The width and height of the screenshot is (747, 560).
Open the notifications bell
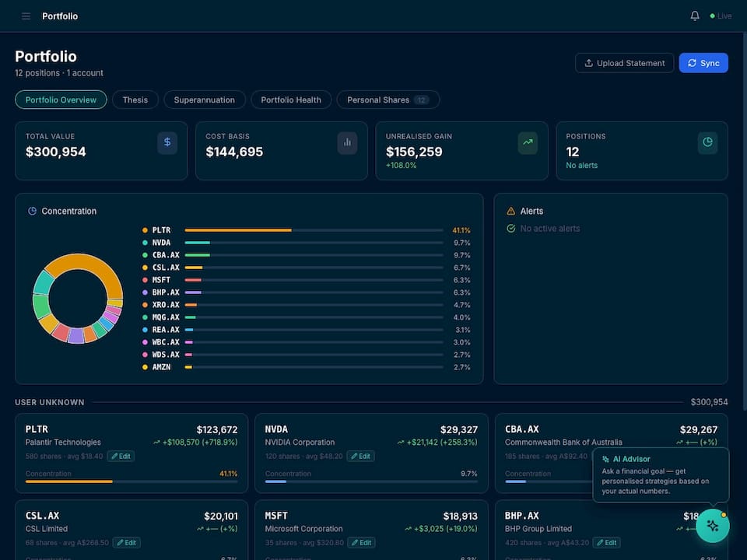pos(694,16)
